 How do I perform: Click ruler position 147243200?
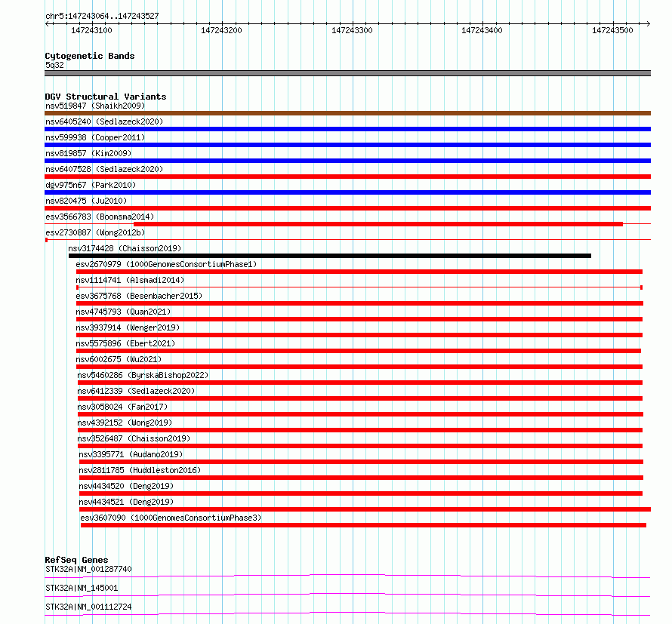pos(221,30)
